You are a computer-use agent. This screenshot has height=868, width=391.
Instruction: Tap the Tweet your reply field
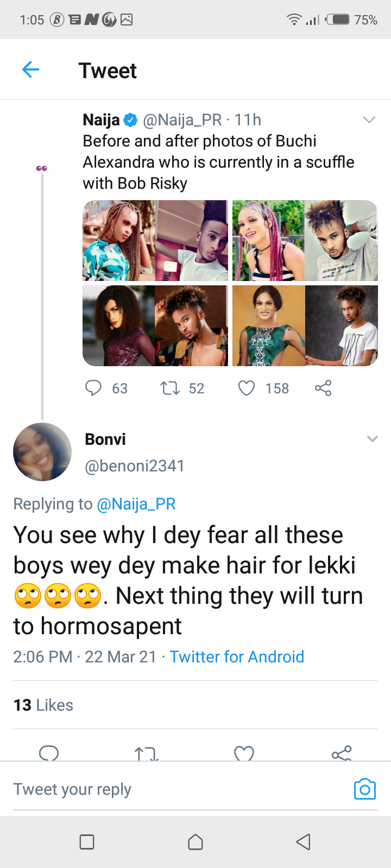click(179, 789)
